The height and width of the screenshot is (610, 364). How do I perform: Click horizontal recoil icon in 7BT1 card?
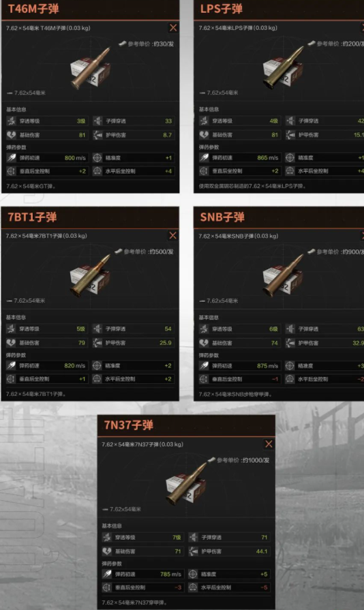coord(97,378)
